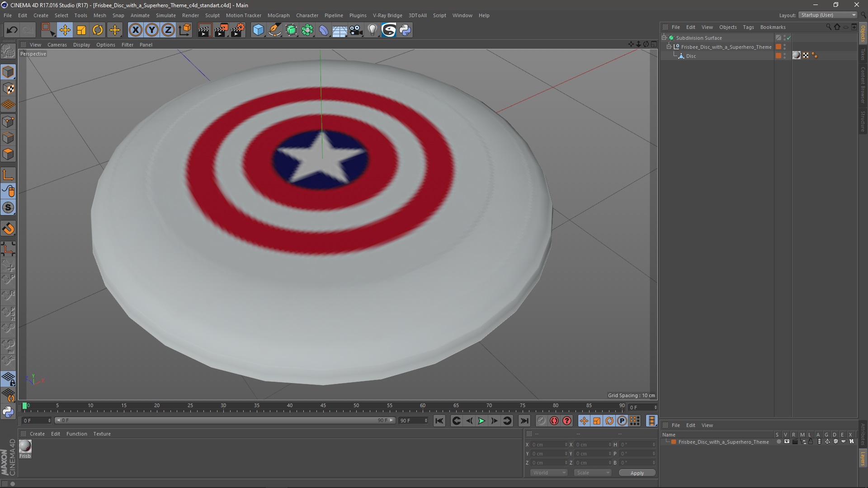868x488 pixels.
Task: Open the Simulate menu
Action: click(x=166, y=15)
